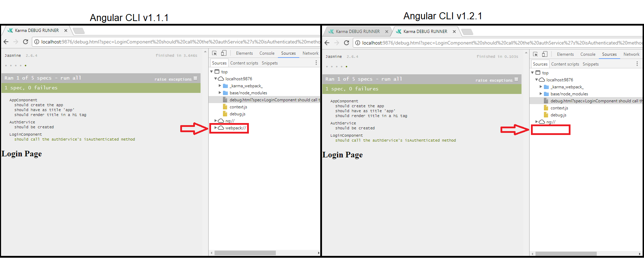This screenshot has width=644, height=258.
Task: Toggle the device toolbar icon in left DevTools
Action: [x=224, y=53]
